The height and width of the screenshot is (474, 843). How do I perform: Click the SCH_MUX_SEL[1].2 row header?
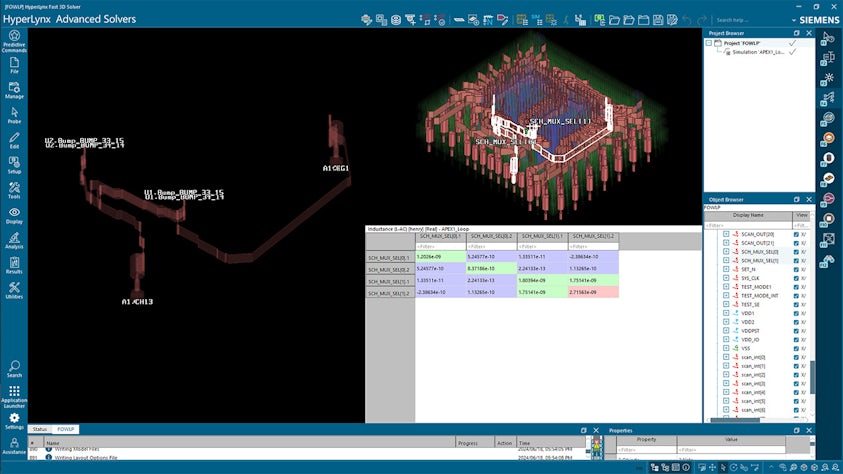pyautogui.click(x=390, y=293)
